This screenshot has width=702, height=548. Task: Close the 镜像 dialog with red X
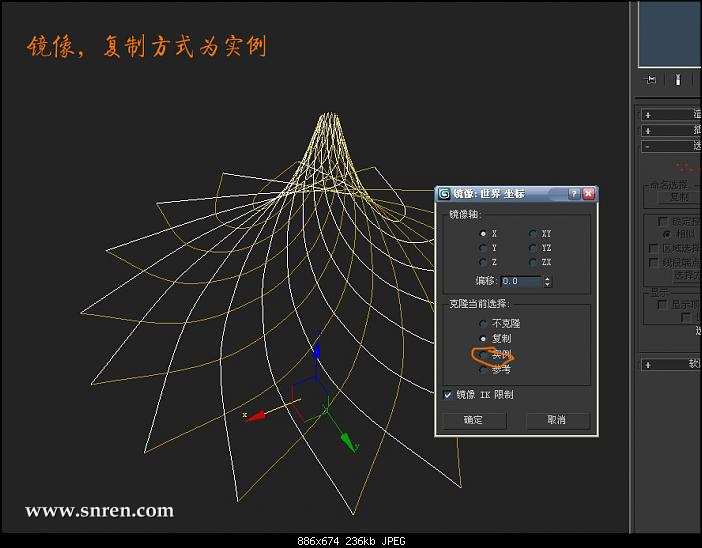(x=589, y=194)
